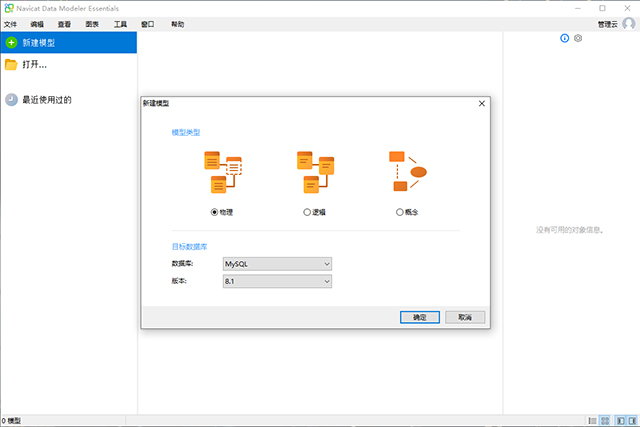Click the 取消 (Cancel) button
Viewport: 640px width, 427px height.
click(465, 317)
